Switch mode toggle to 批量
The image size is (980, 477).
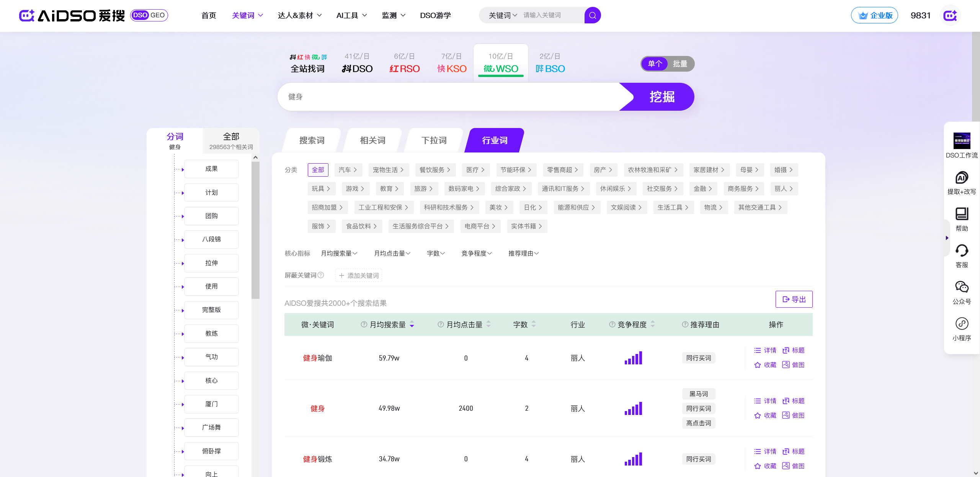click(680, 64)
